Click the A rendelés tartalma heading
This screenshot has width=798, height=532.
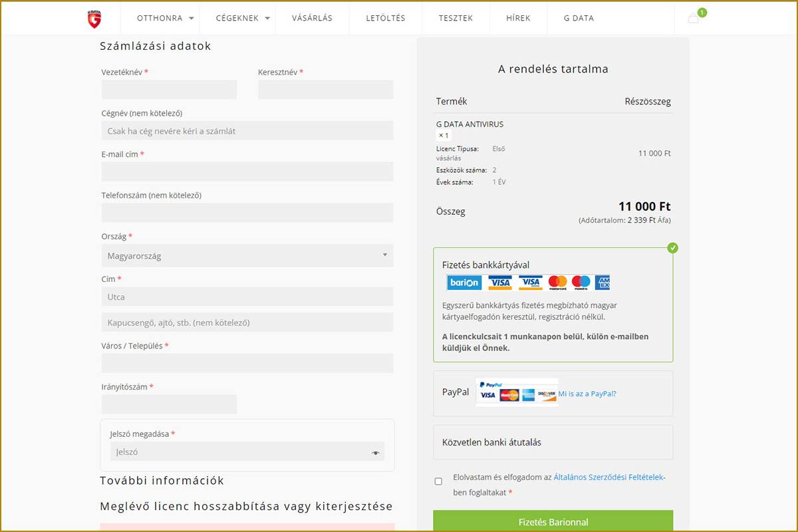553,68
